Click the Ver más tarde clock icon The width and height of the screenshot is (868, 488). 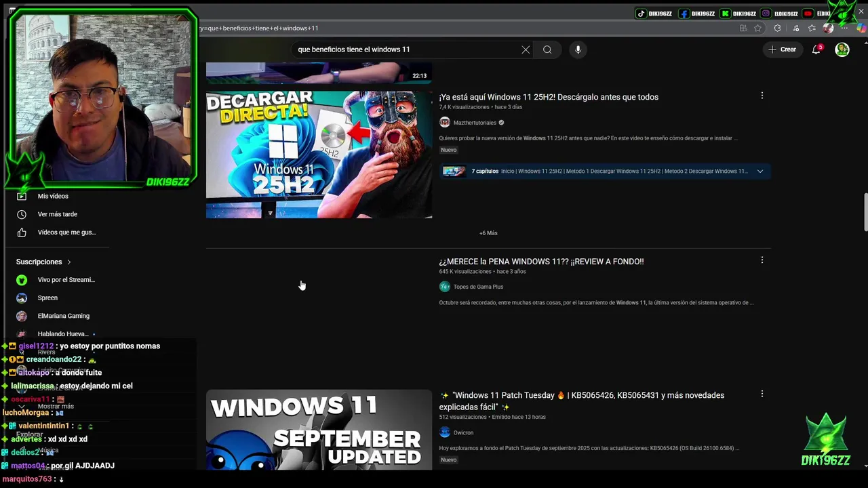(x=22, y=214)
